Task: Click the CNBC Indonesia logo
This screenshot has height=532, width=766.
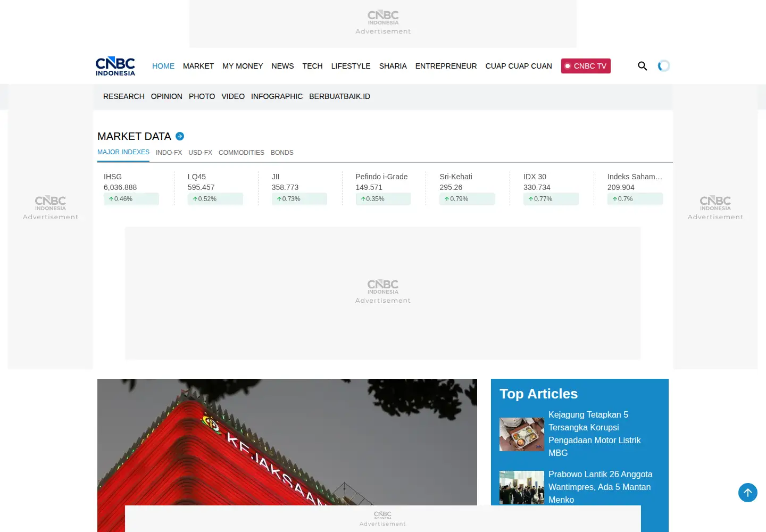Action: point(115,66)
